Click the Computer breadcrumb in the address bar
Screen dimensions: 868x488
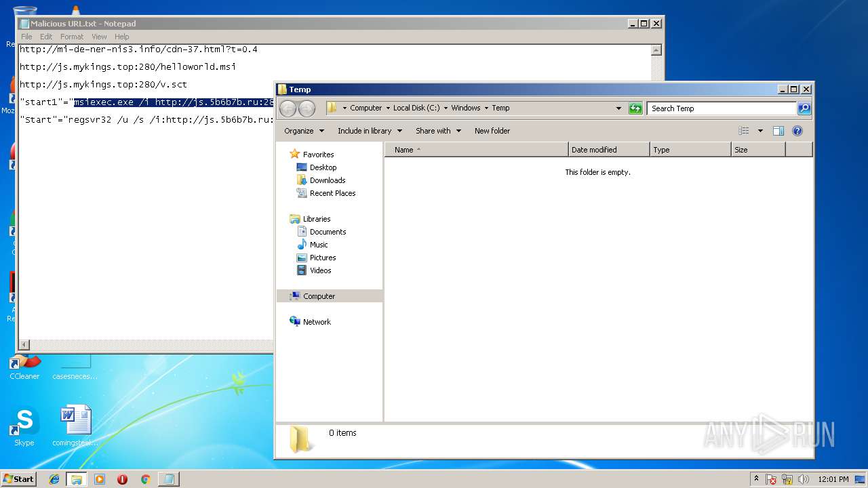coord(366,108)
